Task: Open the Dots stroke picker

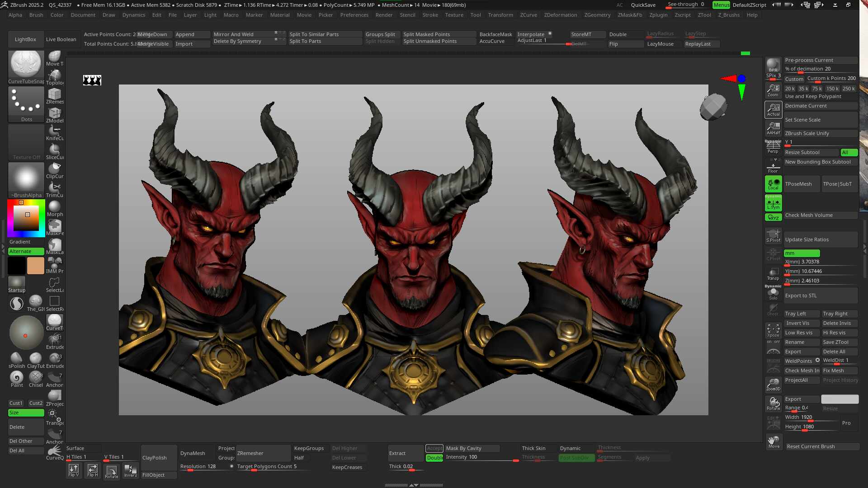Action: [x=26, y=103]
